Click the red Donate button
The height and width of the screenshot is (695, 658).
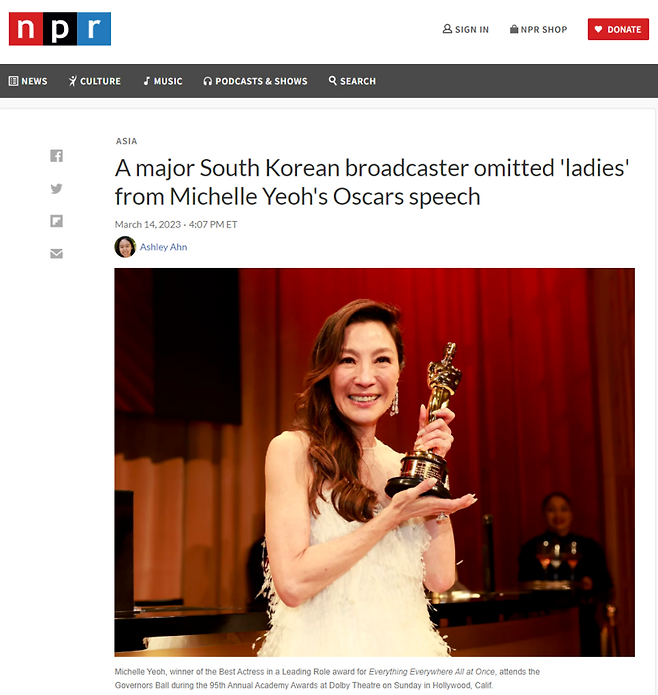(618, 29)
